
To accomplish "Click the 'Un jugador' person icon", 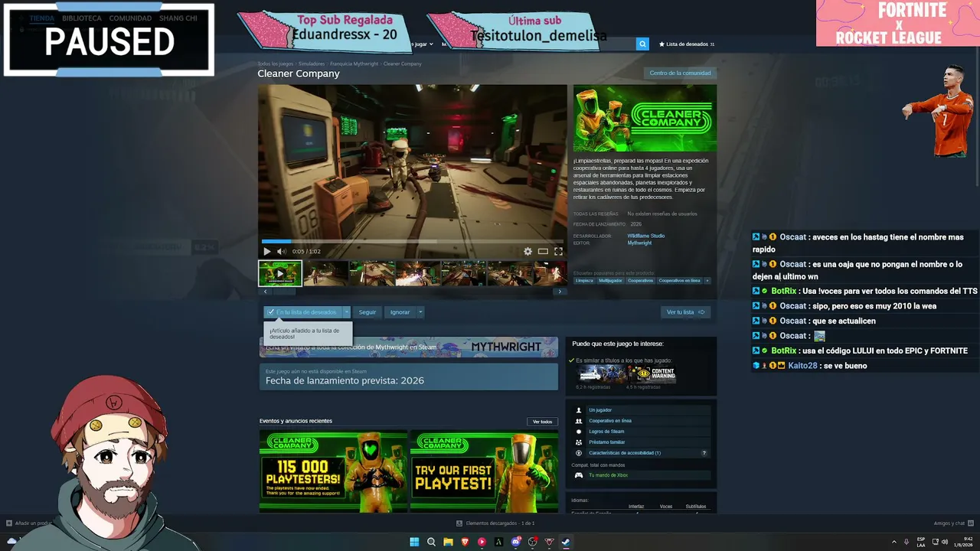I will pos(579,410).
